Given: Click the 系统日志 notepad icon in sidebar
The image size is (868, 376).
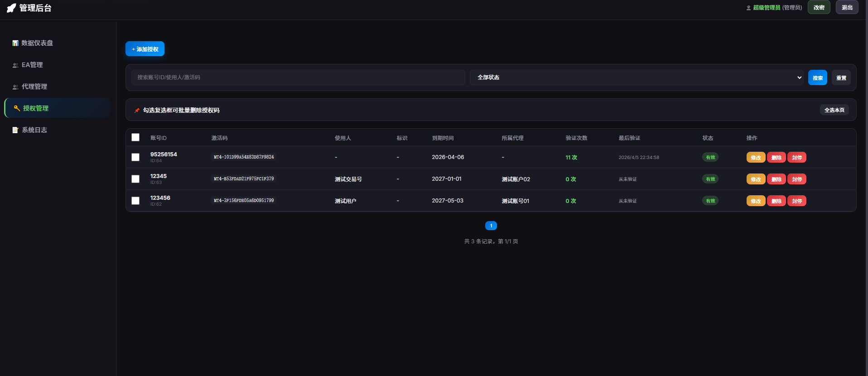Looking at the screenshot, I should [15, 130].
